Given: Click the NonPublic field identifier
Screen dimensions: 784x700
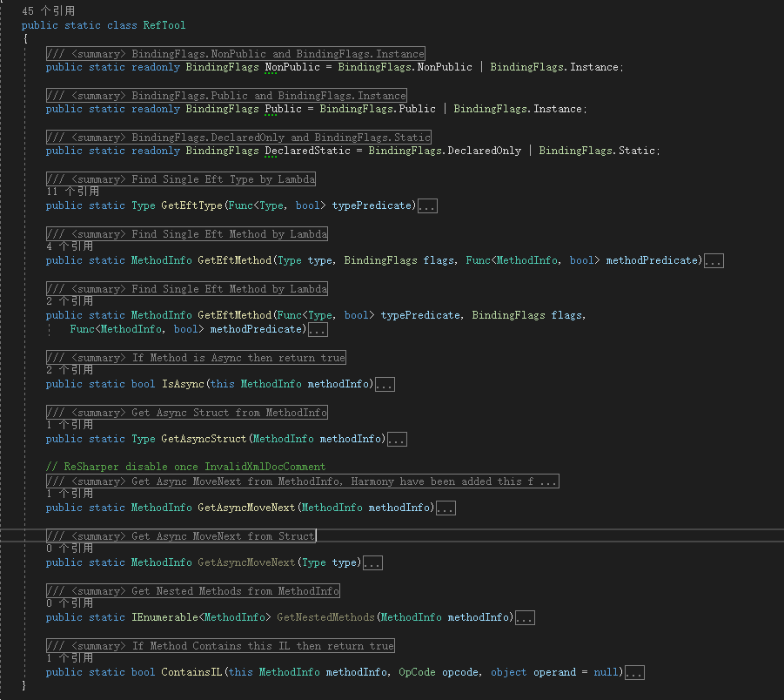Looking at the screenshot, I should click(292, 67).
